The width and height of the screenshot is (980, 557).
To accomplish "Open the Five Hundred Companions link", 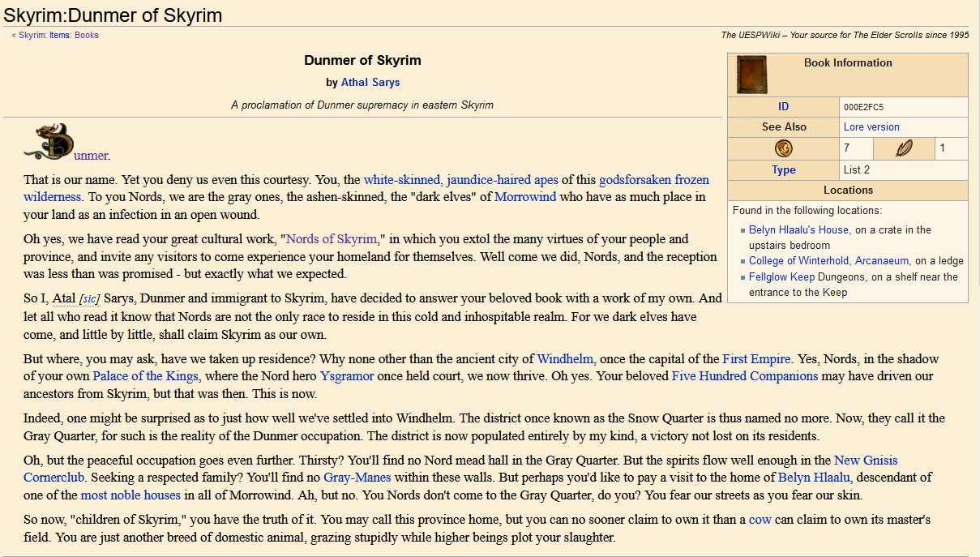I will point(745,376).
